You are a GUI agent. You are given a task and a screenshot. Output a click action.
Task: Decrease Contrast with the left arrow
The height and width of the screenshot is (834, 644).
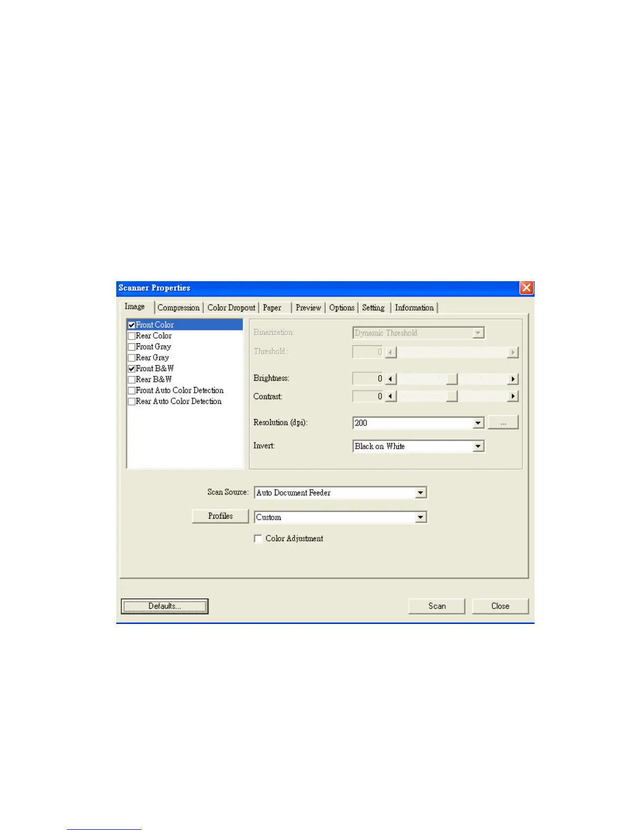click(391, 396)
